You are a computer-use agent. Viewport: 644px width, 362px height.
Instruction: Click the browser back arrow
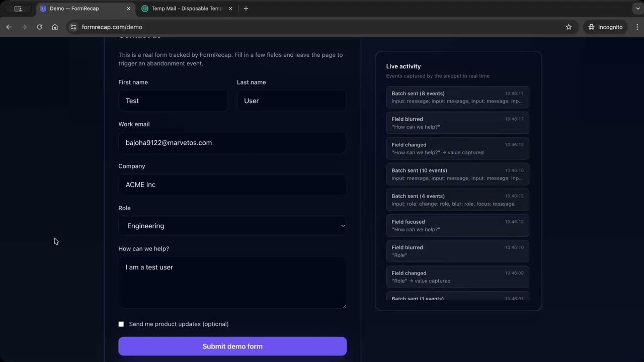pyautogui.click(x=9, y=27)
